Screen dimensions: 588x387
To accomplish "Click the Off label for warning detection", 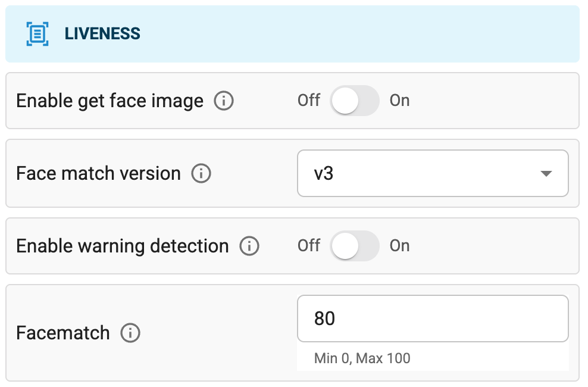I will click(x=308, y=246).
